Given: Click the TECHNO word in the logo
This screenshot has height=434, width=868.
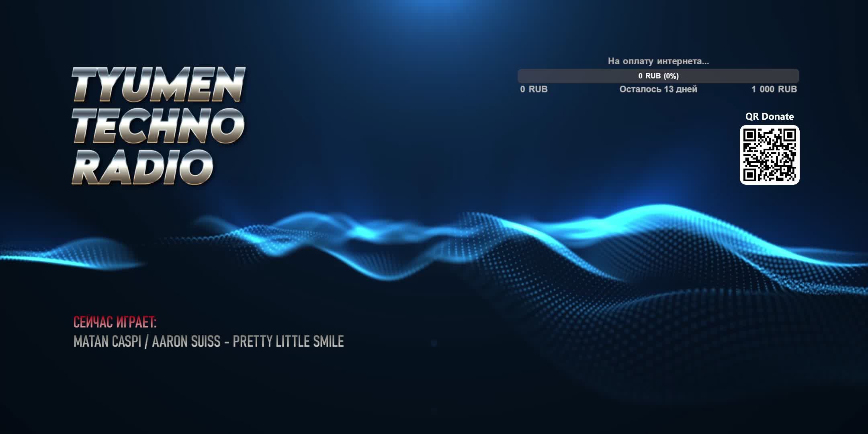Looking at the screenshot, I should click(x=158, y=125).
